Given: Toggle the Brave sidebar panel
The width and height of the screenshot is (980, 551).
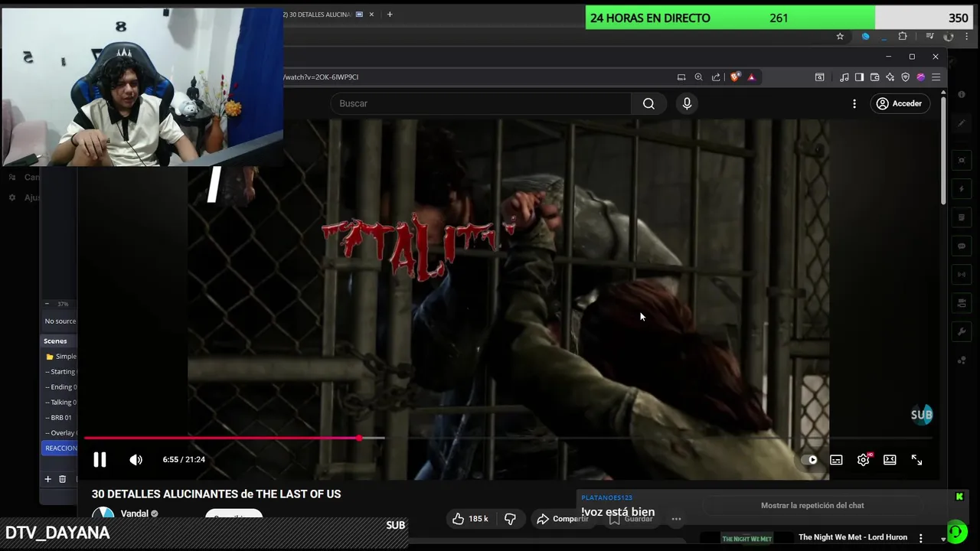Looking at the screenshot, I should tap(859, 77).
